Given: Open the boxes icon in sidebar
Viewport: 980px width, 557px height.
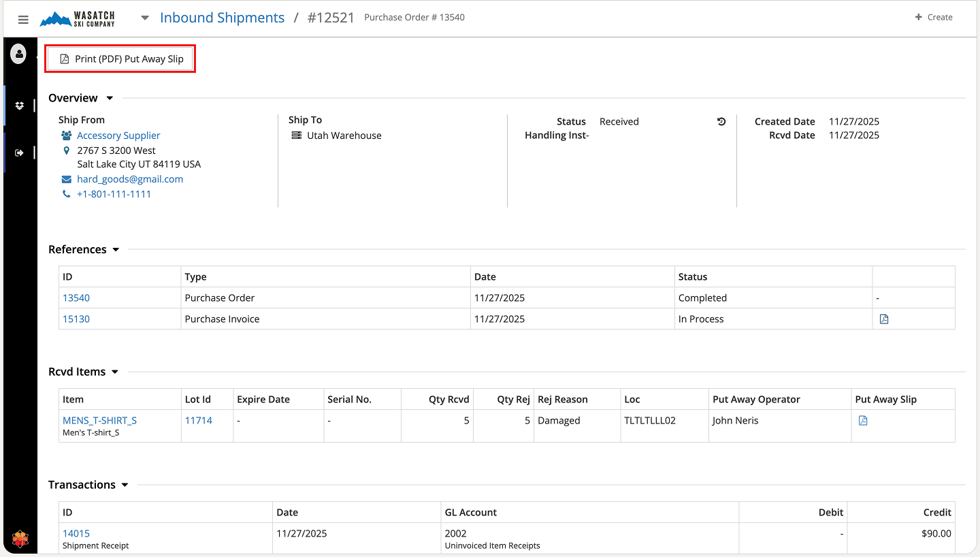Looking at the screenshot, I should [x=20, y=106].
